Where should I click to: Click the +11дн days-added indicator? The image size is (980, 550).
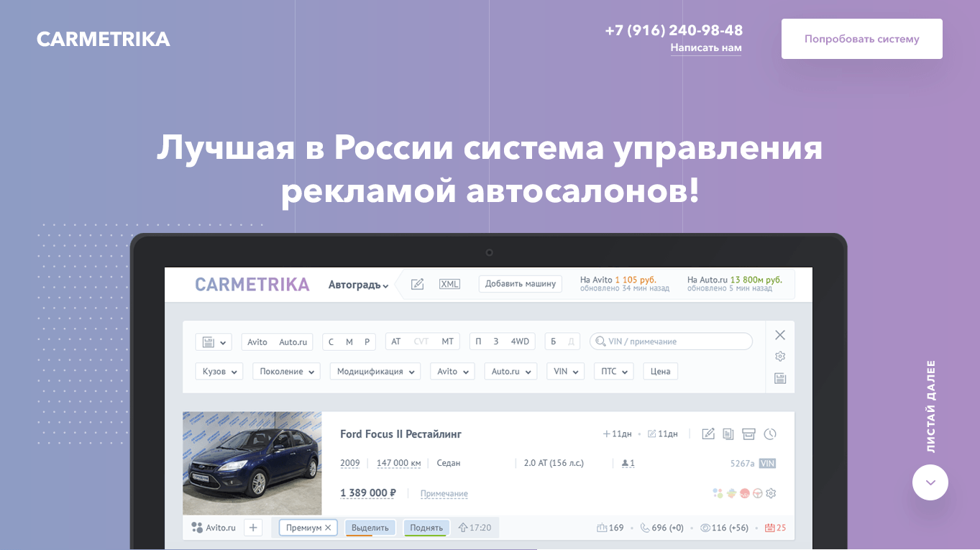[617, 434]
